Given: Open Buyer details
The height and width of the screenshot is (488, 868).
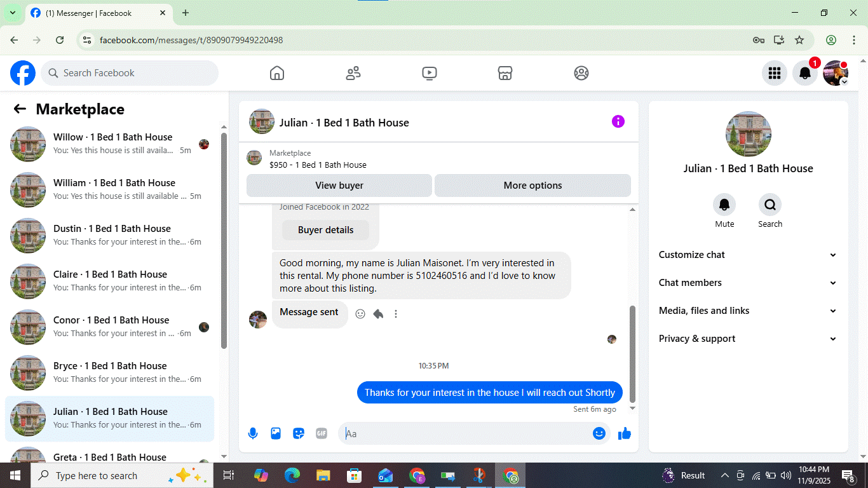Looking at the screenshot, I should (325, 230).
